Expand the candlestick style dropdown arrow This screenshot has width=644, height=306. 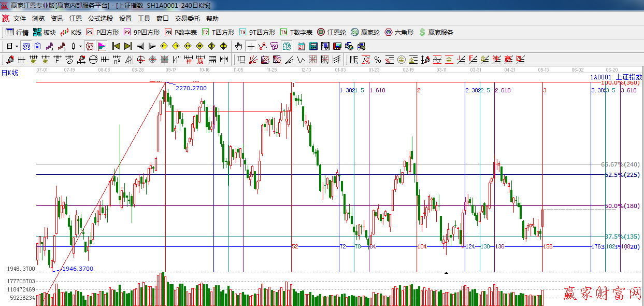tap(80, 46)
